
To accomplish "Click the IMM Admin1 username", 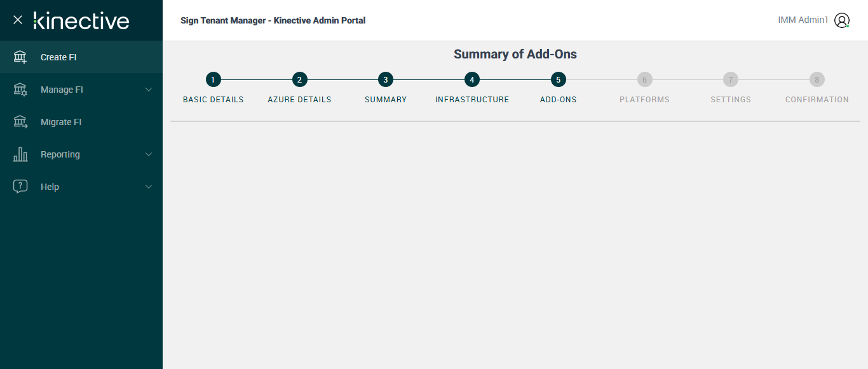I will (803, 20).
